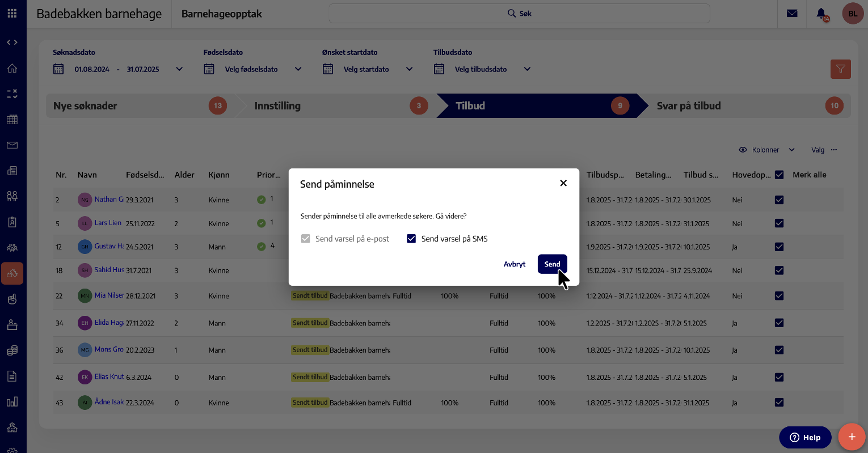The height and width of the screenshot is (453, 868).
Task: Click the Søk search field
Action: 519,14
